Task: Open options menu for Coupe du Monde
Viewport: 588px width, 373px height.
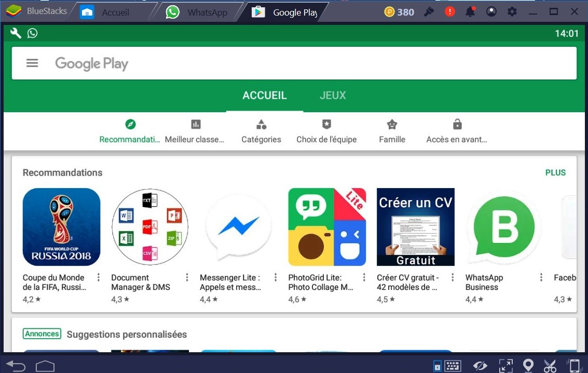Action: point(99,277)
